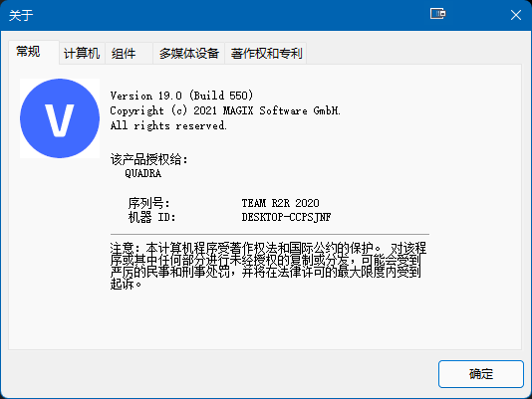This screenshot has height=399, width=532.
Task: Open the 组件 tab
Action: 129,53
